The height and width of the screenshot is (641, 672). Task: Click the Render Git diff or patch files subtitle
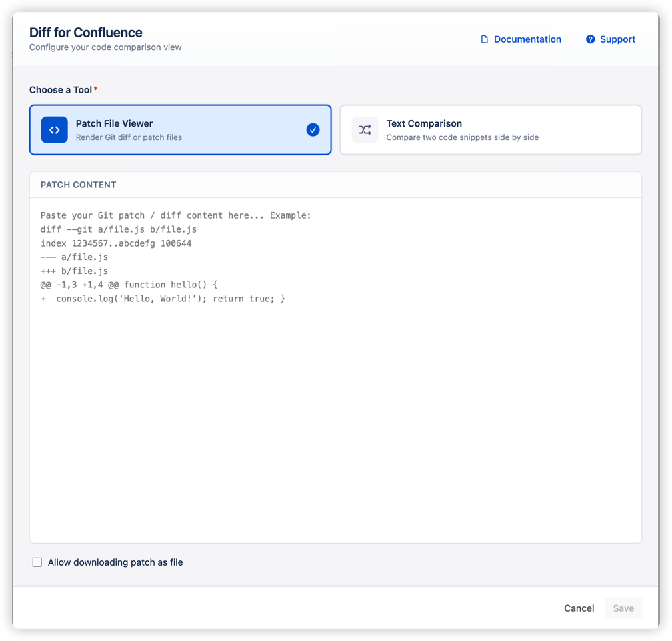click(130, 137)
